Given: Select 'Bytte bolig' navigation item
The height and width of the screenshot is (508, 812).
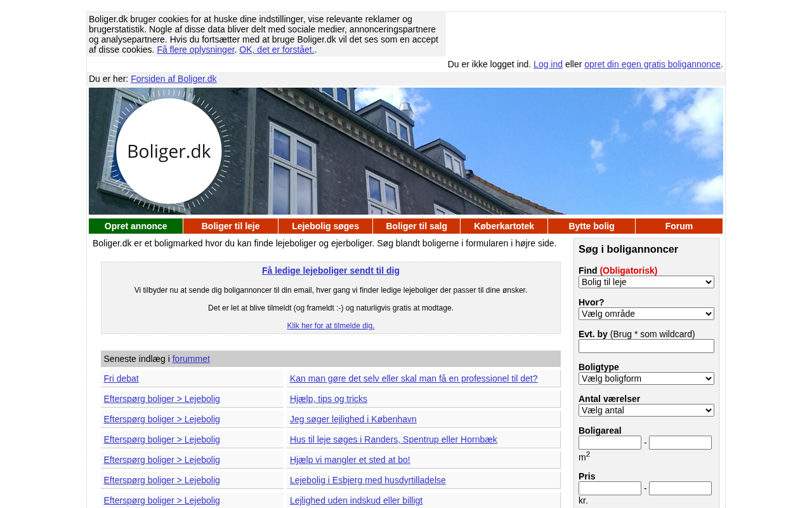Looking at the screenshot, I should pos(591,226).
